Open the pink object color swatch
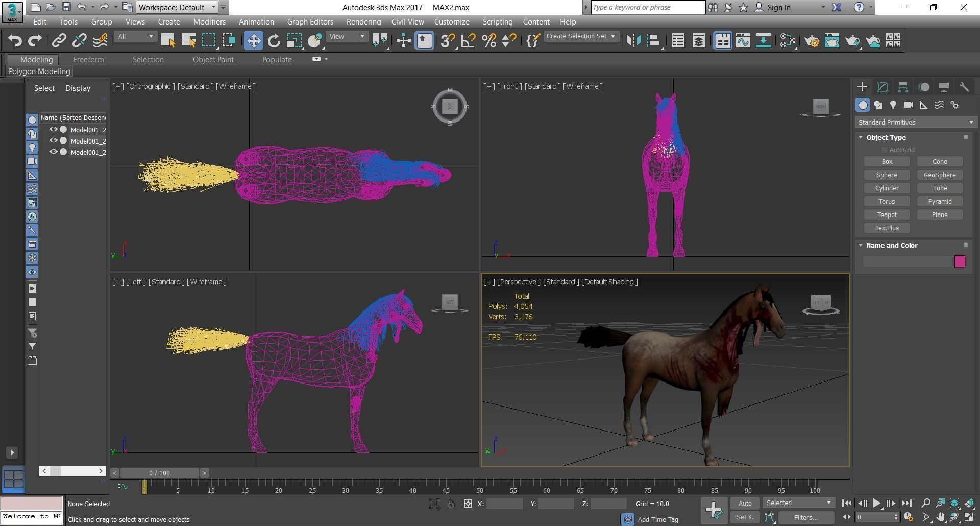Screen dimensions: 980x526 pos(960,261)
